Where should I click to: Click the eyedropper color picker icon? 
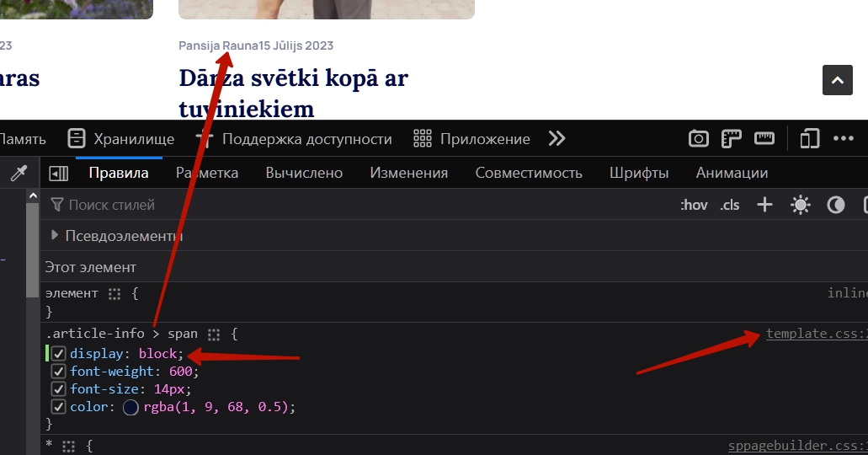(x=18, y=173)
